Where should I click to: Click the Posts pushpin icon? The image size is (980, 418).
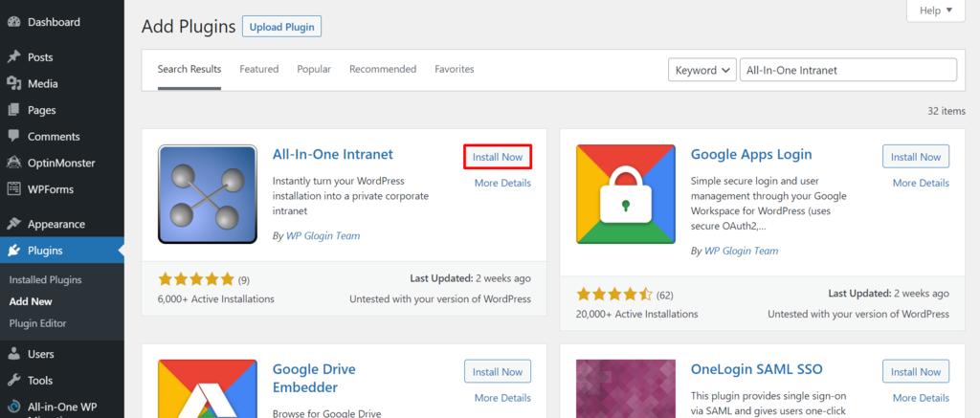13,57
